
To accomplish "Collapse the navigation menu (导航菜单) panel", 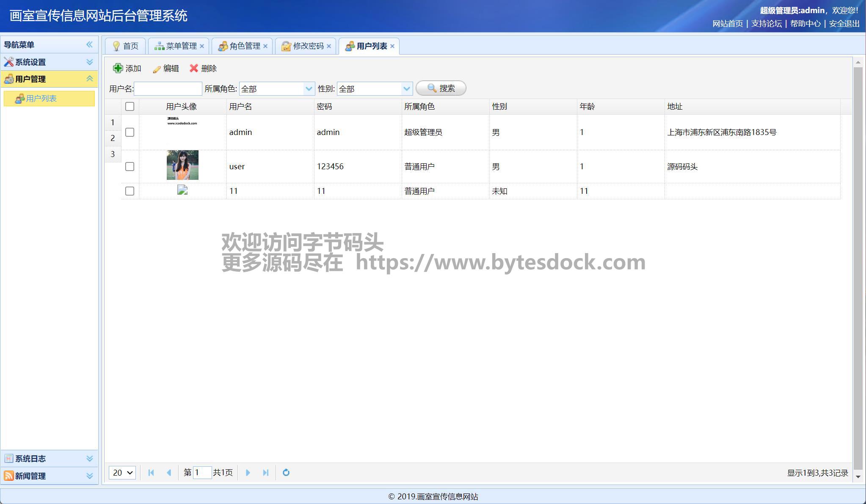I will coord(89,44).
